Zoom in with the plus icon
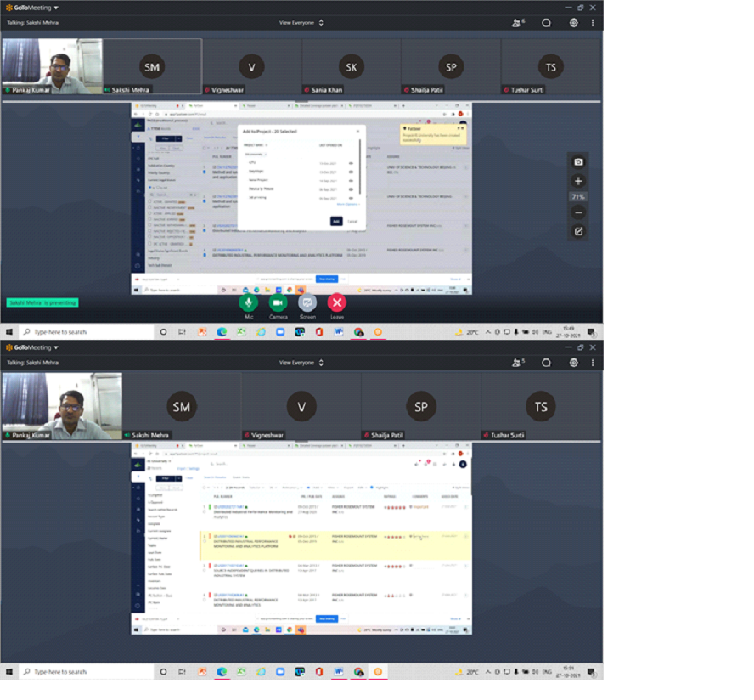This screenshot has height=700, width=754. [578, 181]
